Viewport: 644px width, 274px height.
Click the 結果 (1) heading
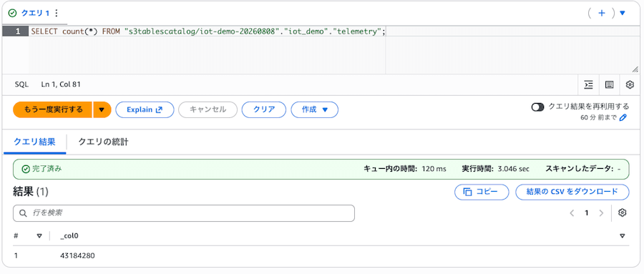click(x=31, y=192)
